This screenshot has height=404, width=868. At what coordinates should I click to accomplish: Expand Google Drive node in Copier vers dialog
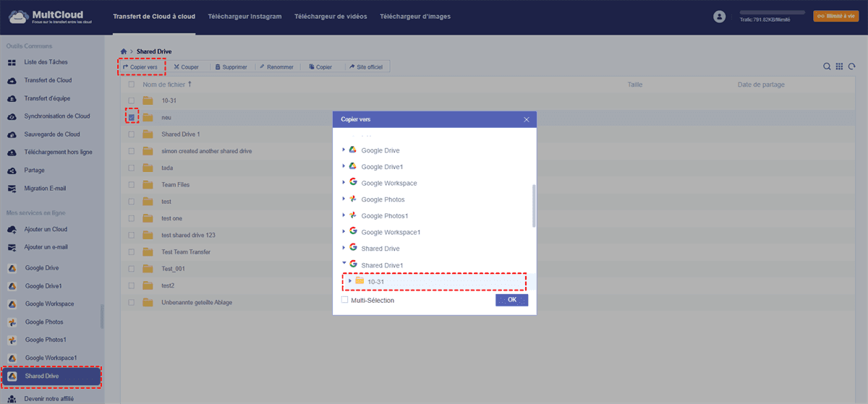pyautogui.click(x=344, y=150)
